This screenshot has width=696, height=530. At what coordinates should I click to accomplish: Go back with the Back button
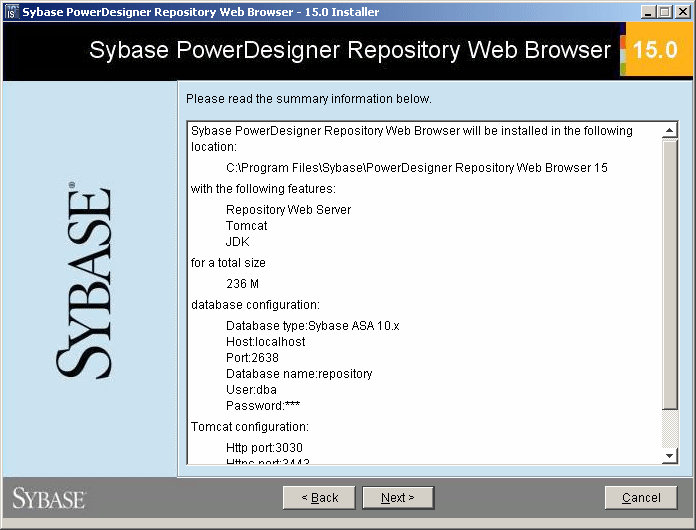(319, 498)
